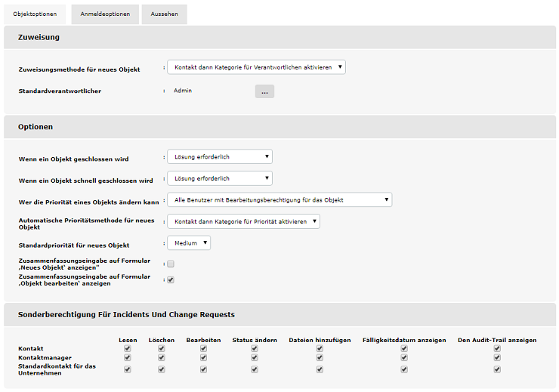The width and height of the screenshot is (559, 392).
Task: Toggle Löschen for Standardkontakt für das Unternehmen
Action: coord(162,369)
